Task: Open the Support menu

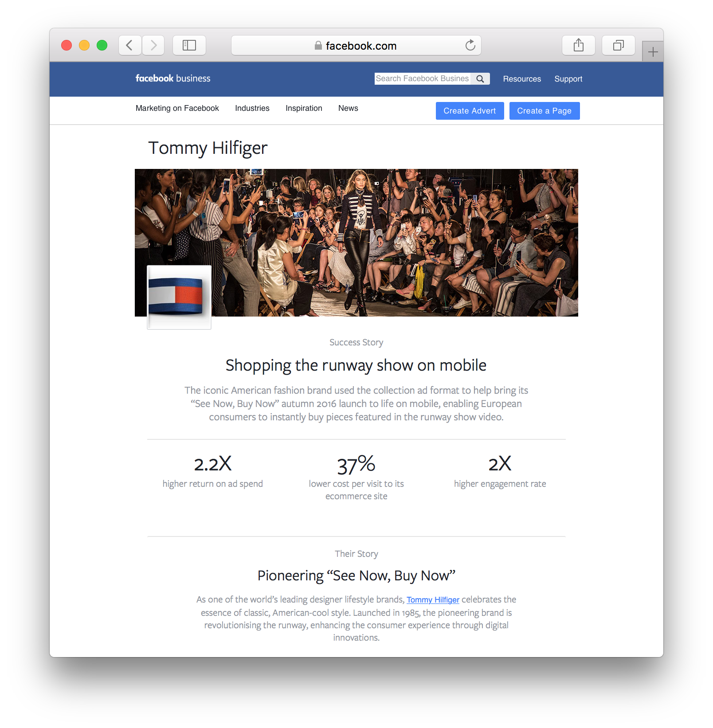Action: click(x=568, y=79)
